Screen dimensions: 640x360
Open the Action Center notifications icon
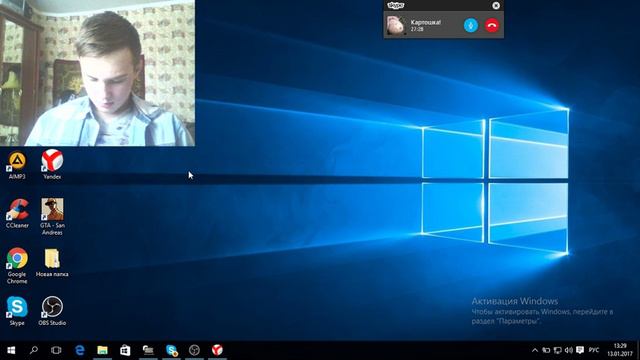(x=580, y=350)
